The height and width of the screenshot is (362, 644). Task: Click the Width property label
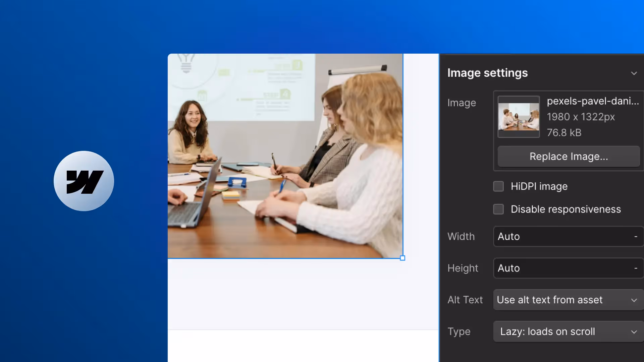click(x=461, y=237)
